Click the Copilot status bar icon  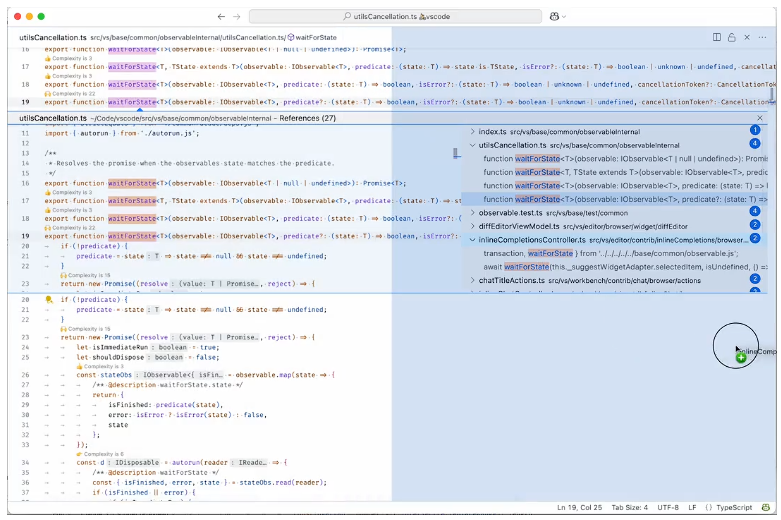(767, 507)
